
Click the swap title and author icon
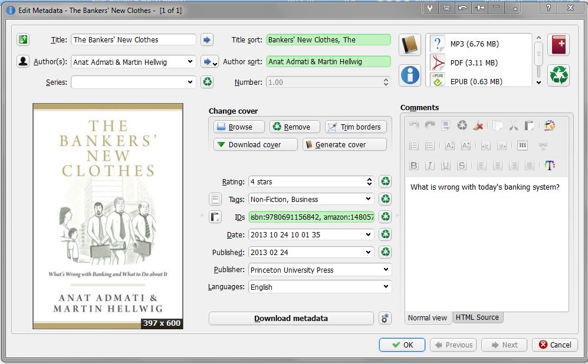23,39
